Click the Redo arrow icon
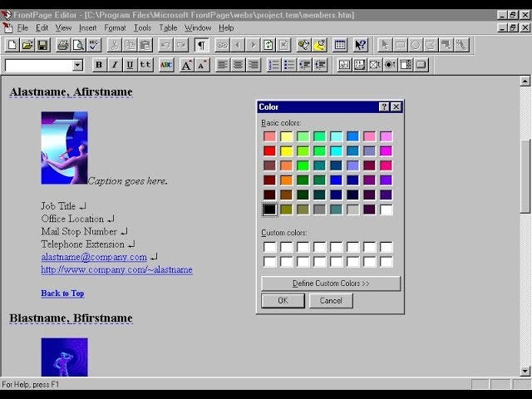Image resolution: width=532 pixels, height=399 pixels. [x=181, y=45]
